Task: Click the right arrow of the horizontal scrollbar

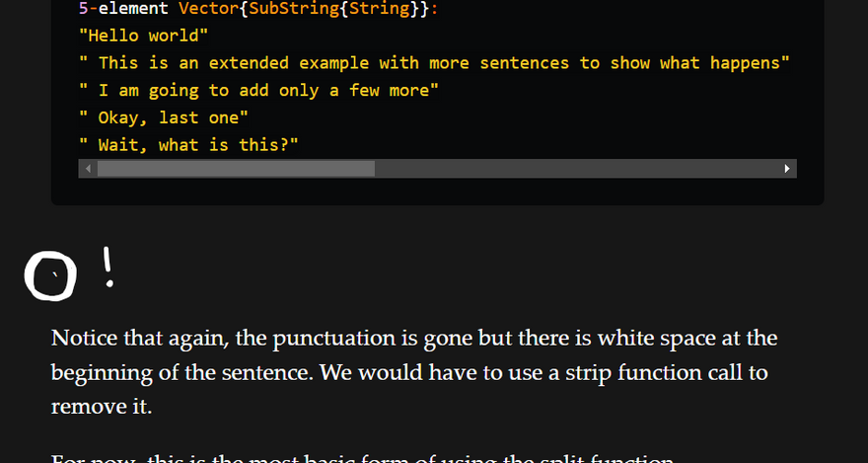Action: point(786,169)
